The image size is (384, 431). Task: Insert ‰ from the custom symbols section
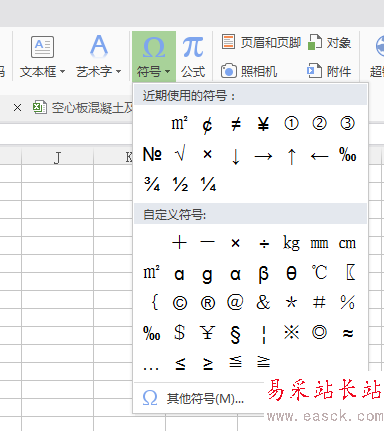(152, 333)
